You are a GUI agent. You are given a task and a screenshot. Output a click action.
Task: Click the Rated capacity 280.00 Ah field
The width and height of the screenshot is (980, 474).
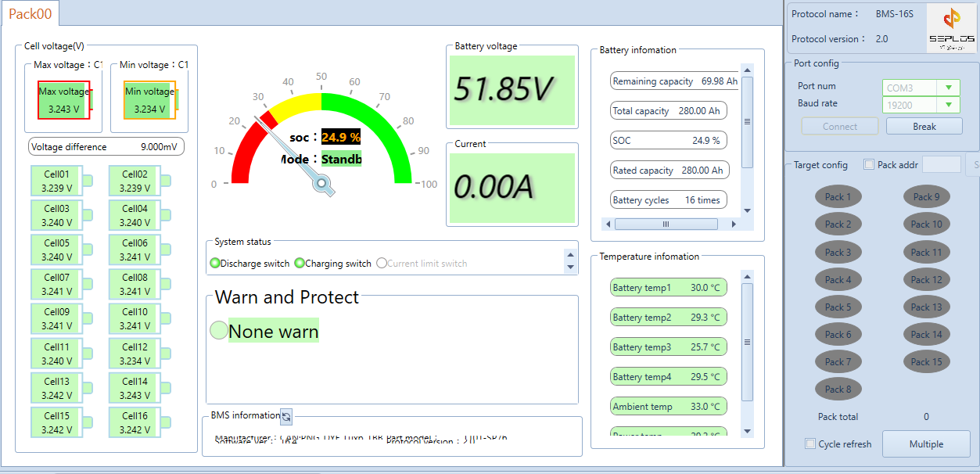(668, 171)
